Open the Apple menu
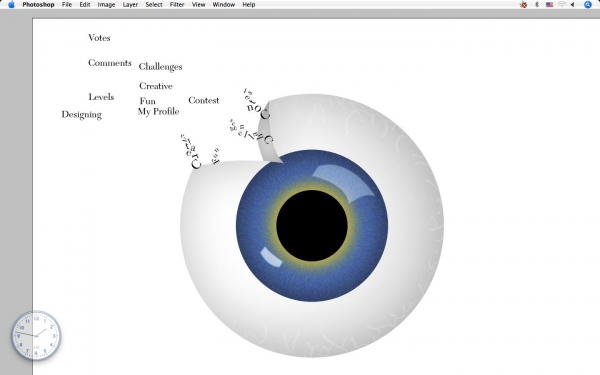This screenshot has height=375, width=600. [x=11, y=5]
